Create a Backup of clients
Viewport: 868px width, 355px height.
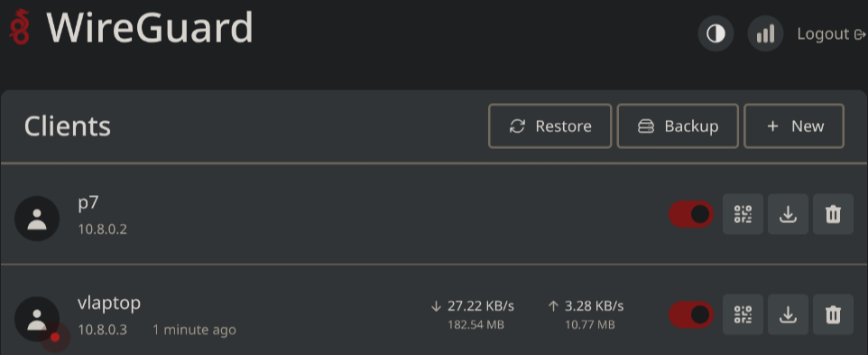point(679,126)
